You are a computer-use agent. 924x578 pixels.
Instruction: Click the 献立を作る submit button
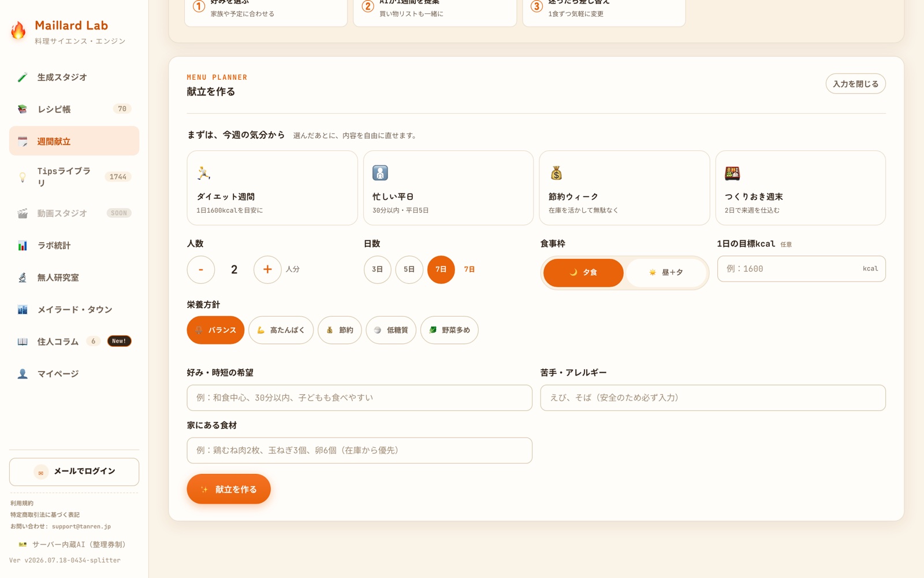(229, 489)
